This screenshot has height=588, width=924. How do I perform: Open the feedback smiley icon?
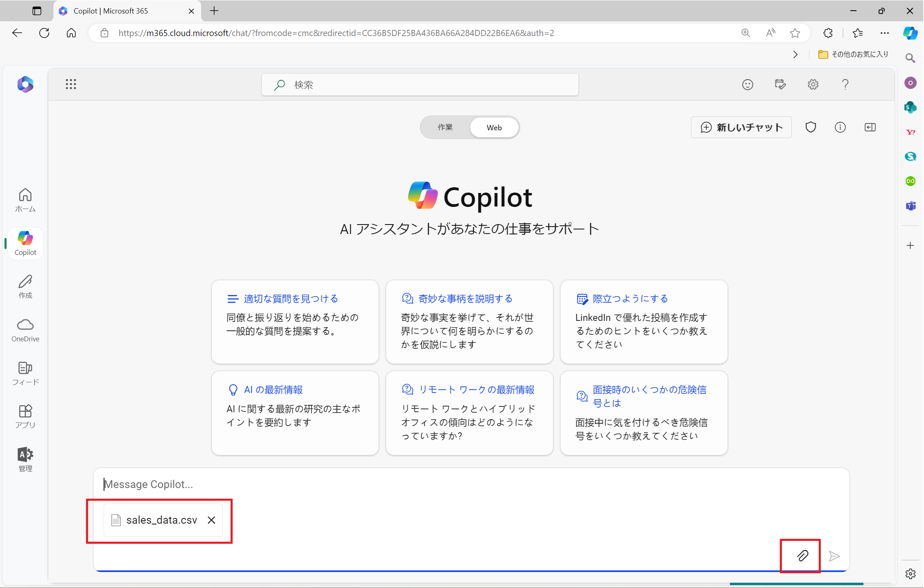[747, 85]
